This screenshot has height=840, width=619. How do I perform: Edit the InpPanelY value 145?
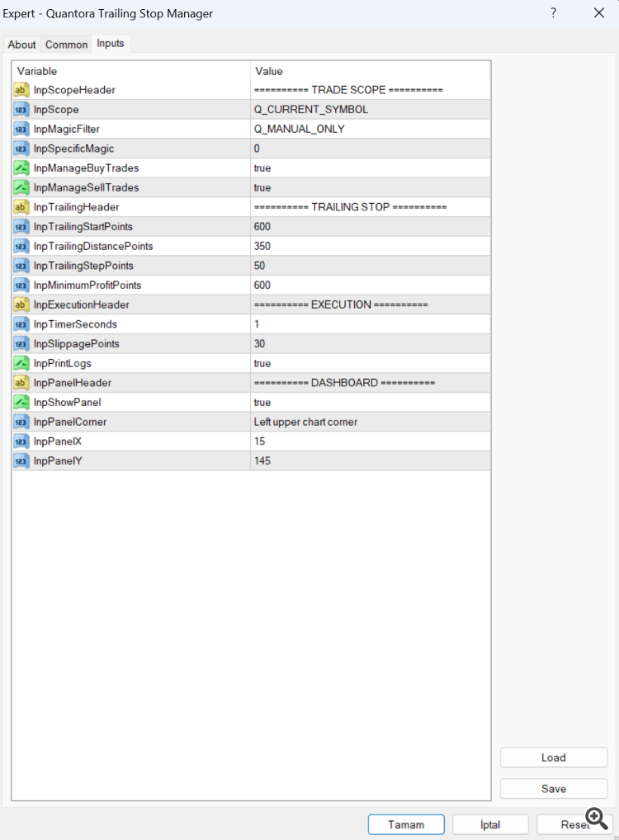pyautogui.click(x=371, y=460)
